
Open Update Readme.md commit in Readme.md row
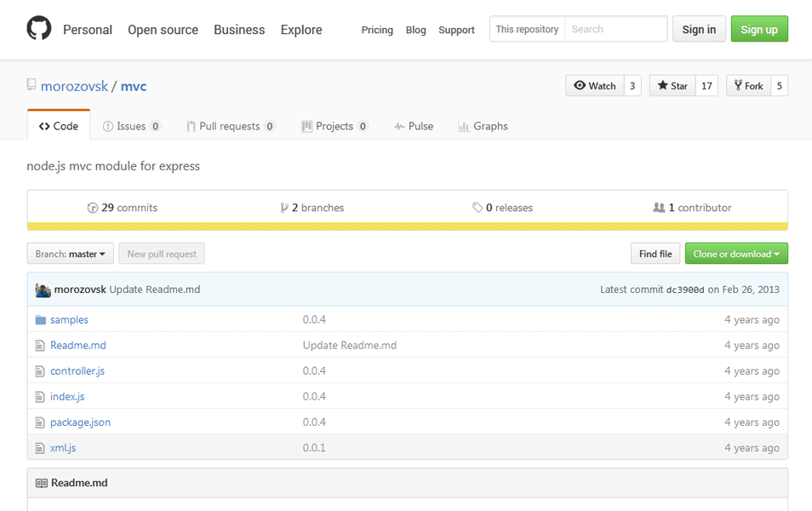coord(350,345)
